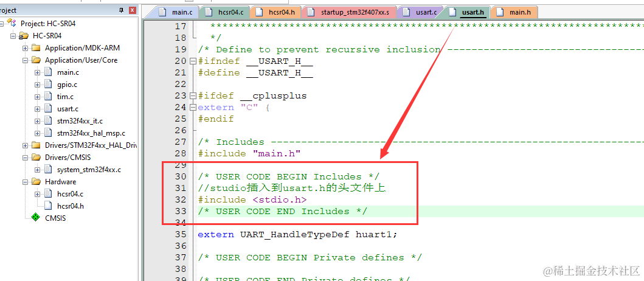
Task: Expand the tim.c file node
Action: tap(37, 97)
